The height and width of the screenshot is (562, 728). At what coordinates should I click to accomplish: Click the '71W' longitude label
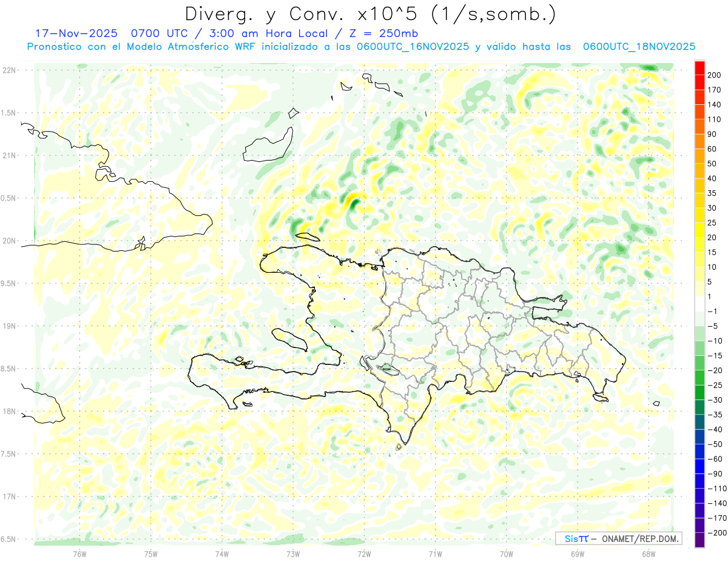(435, 554)
